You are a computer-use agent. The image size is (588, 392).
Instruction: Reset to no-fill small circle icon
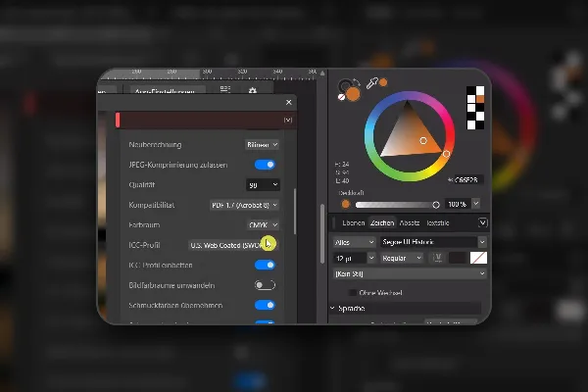click(341, 97)
